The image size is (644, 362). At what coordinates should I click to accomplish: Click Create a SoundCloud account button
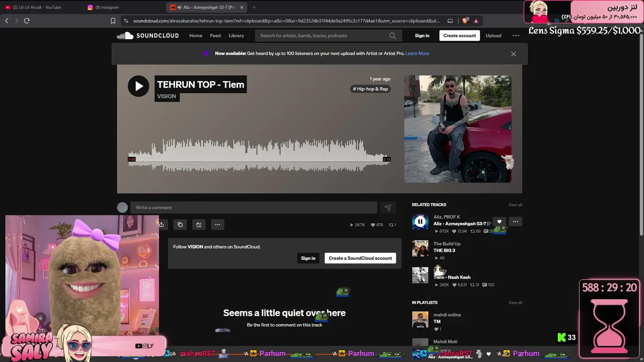tap(360, 258)
